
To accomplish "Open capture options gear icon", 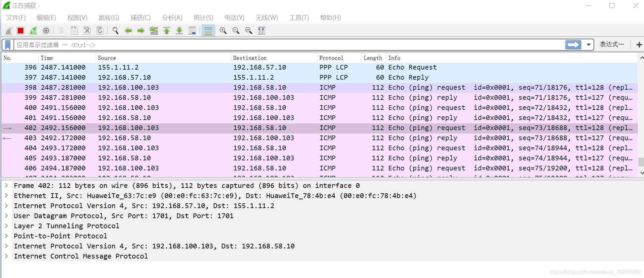I will (46, 31).
